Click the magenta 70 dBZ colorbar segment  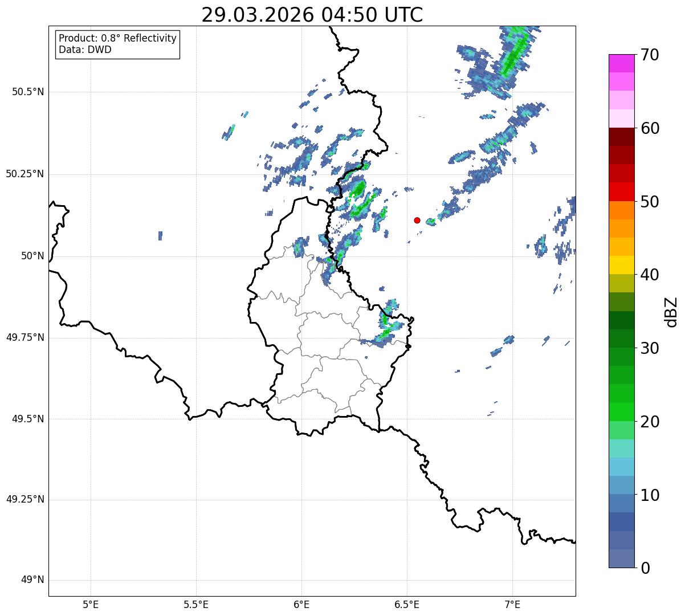(621, 63)
